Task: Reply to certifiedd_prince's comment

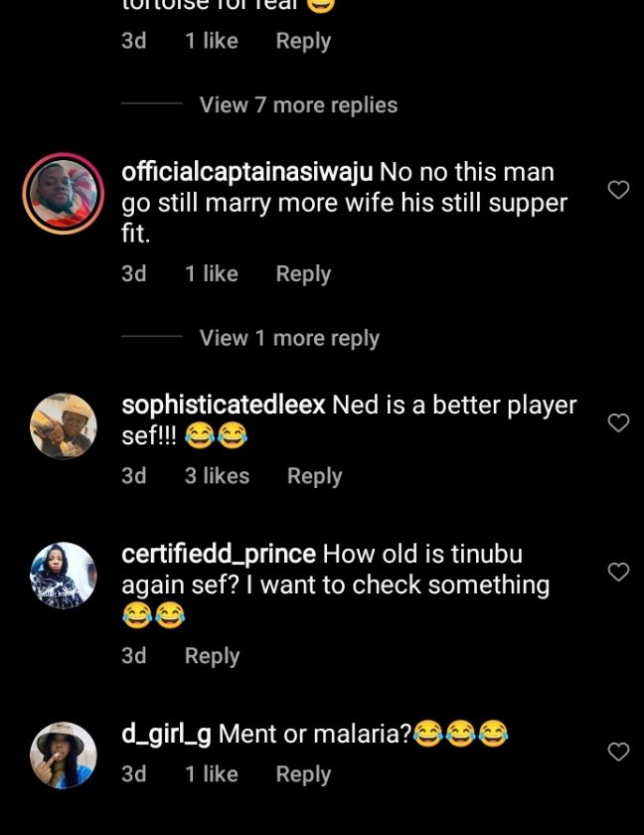Action: pos(212,656)
